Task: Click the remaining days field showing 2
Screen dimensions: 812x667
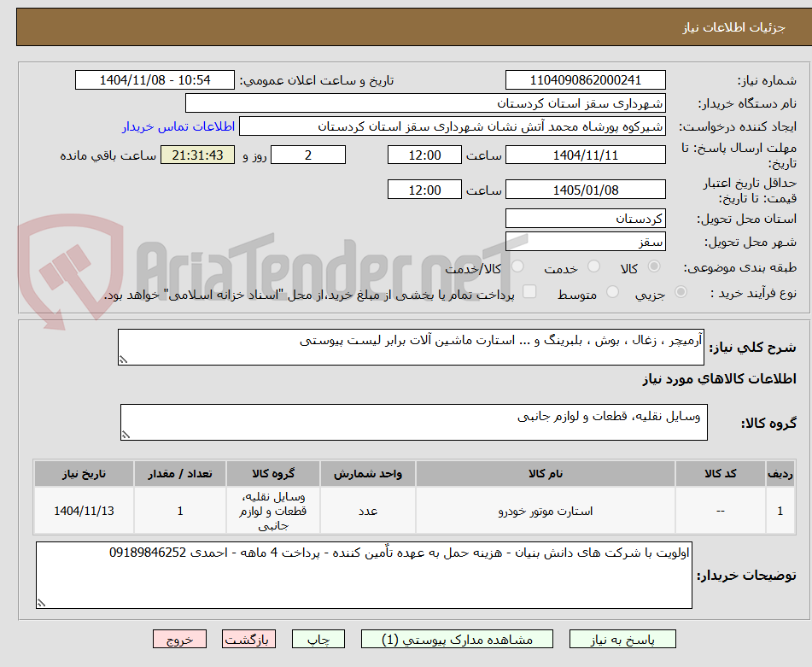Action: coord(308,155)
